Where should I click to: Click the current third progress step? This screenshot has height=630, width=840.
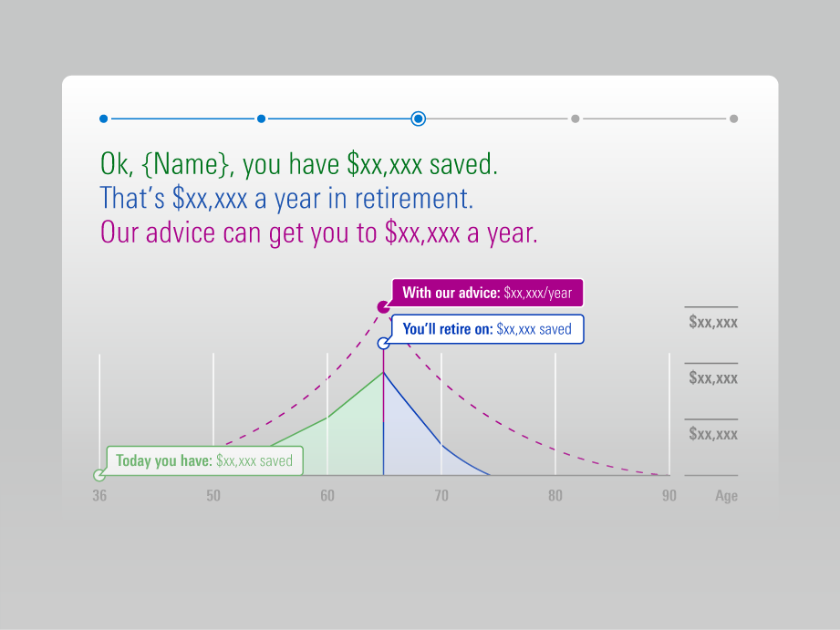coord(419,119)
